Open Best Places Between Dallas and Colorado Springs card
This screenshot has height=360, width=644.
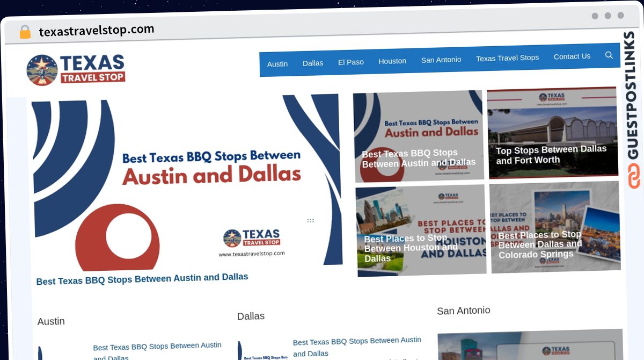[555, 227]
